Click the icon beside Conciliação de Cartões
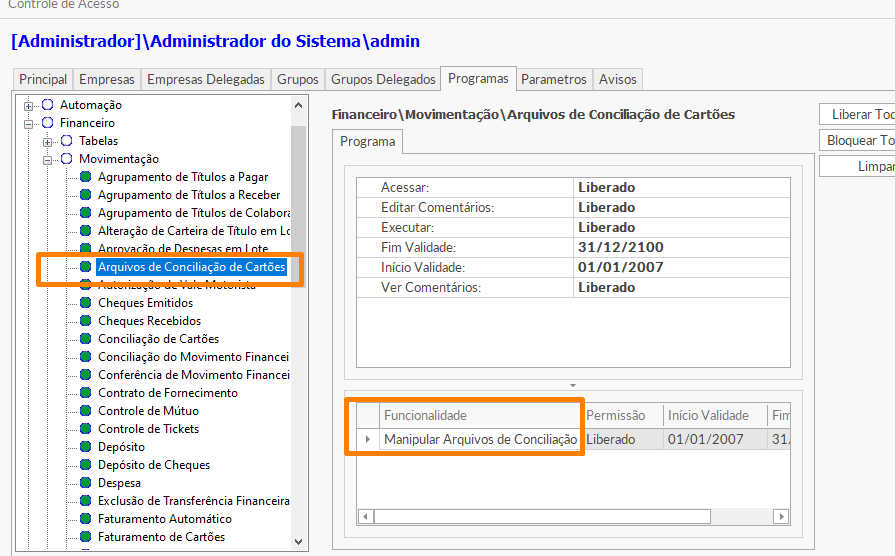This screenshot has width=895, height=556. [x=86, y=339]
